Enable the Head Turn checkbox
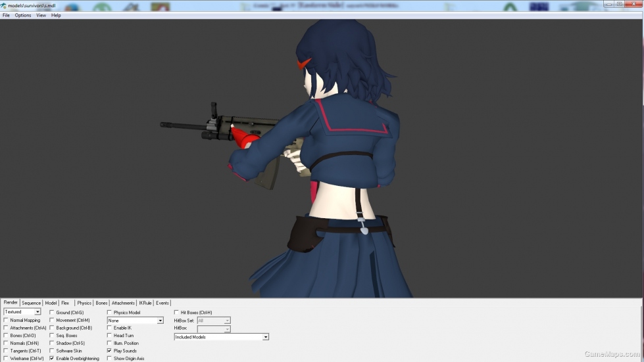644x362 pixels. 109,335
